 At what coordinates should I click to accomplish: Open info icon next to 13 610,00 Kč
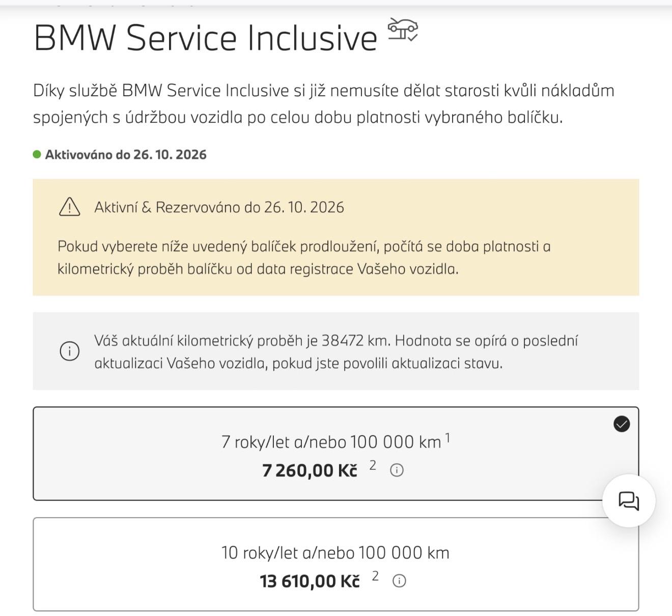click(400, 581)
